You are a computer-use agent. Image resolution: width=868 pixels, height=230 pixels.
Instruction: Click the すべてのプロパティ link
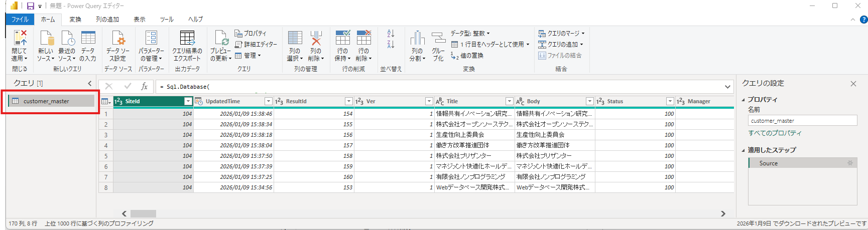[775, 133]
